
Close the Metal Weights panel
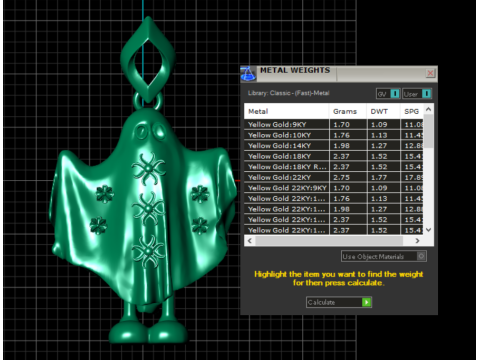coord(430,73)
